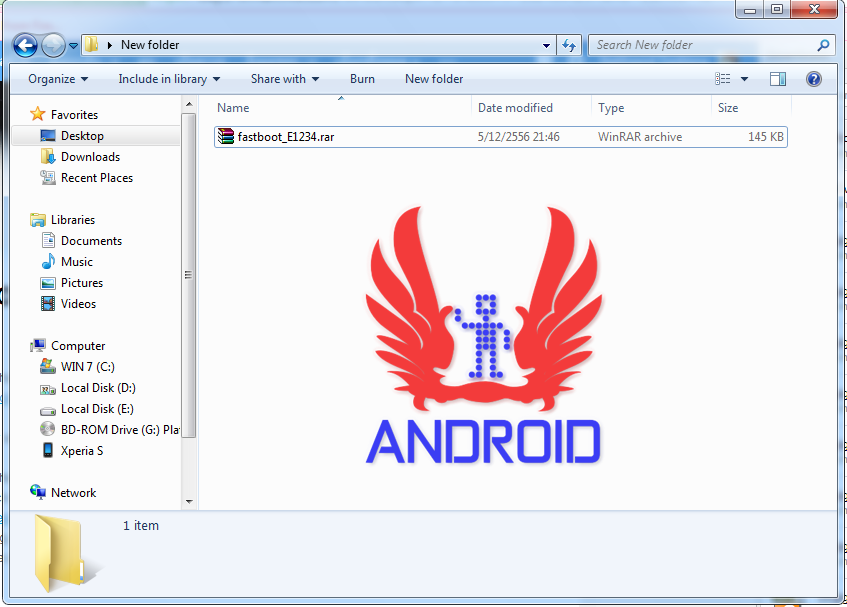Viewport: 847px width, 607px height.
Task: Click the Recent Places icon
Action: 48,178
